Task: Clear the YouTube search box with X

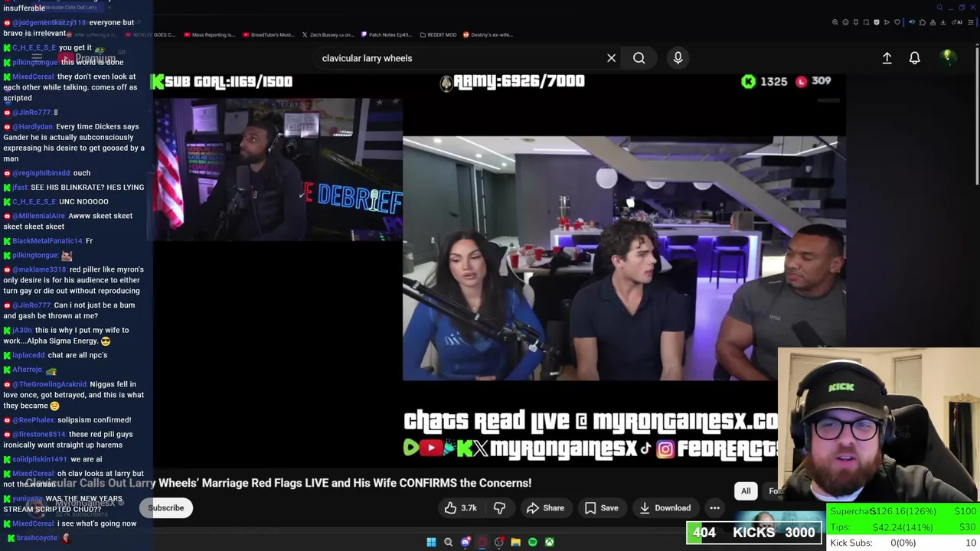Action: (x=611, y=58)
